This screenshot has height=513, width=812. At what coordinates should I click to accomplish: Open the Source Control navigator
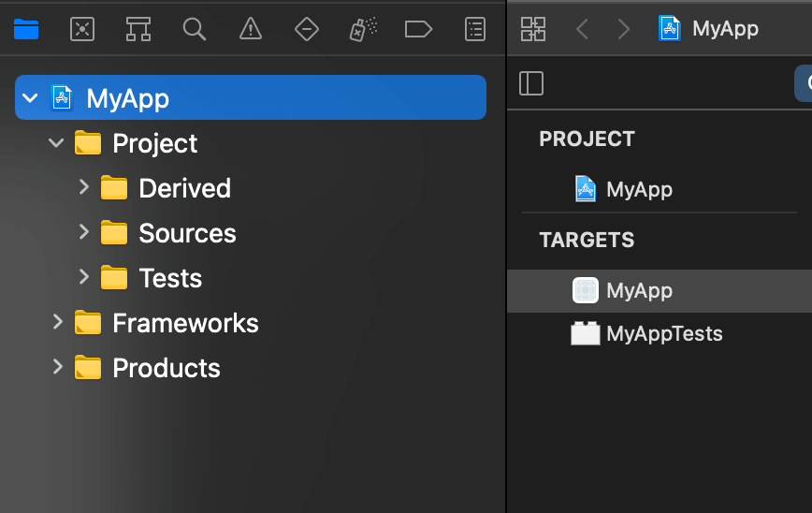point(82,29)
